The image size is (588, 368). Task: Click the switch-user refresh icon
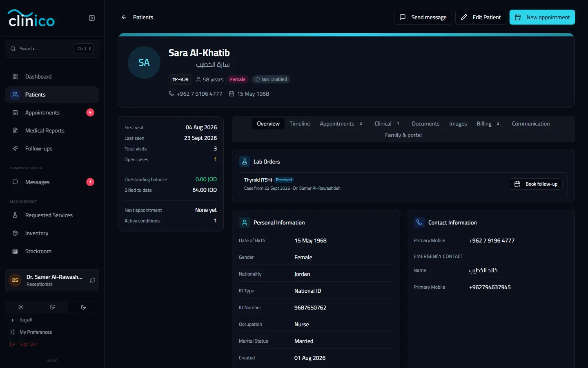point(93,280)
